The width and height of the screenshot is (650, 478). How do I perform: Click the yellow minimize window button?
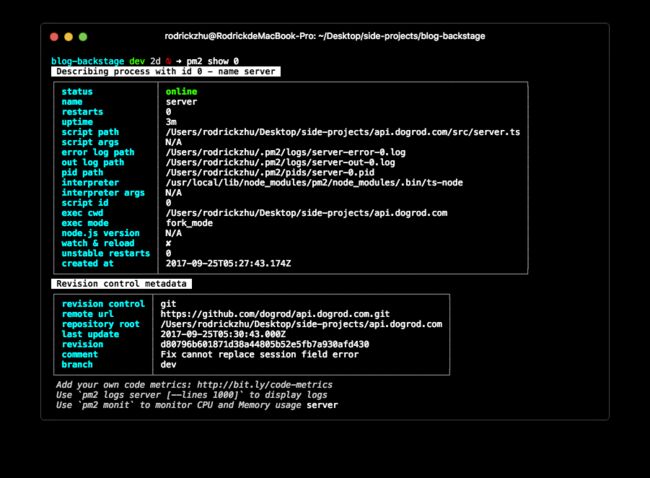[68, 37]
